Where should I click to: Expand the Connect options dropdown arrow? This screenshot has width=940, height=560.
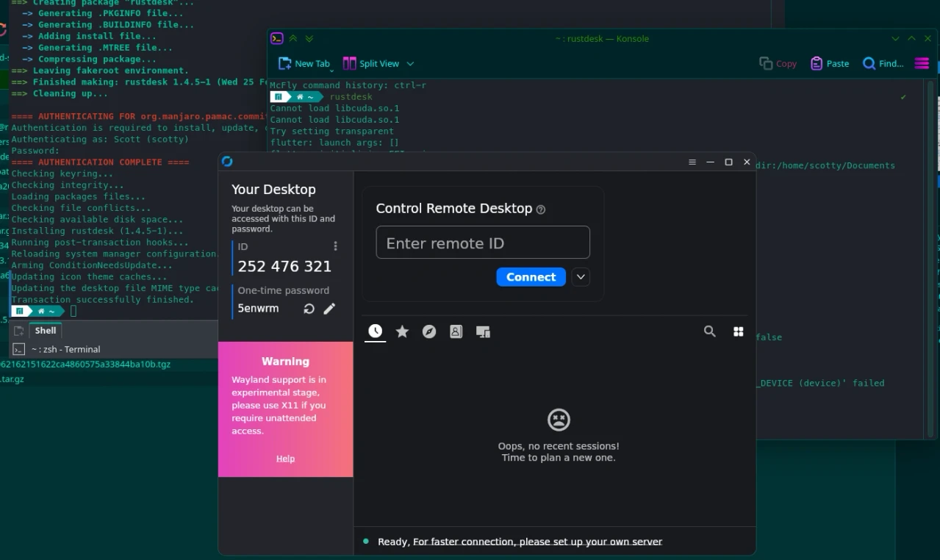pyautogui.click(x=581, y=277)
